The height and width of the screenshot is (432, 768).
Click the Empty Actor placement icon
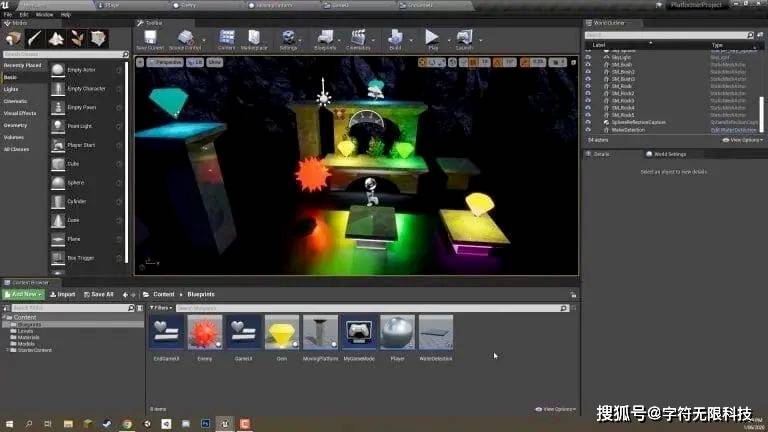(58, 70)
